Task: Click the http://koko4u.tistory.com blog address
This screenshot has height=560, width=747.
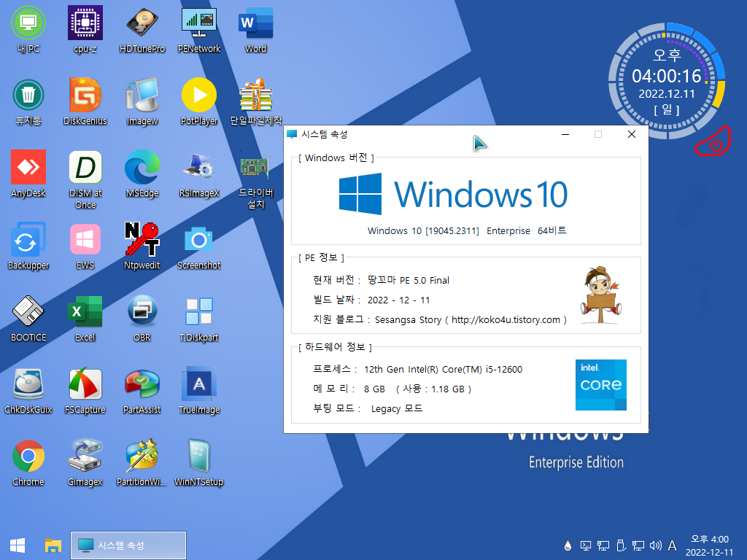Action: (x=506, y=320)
